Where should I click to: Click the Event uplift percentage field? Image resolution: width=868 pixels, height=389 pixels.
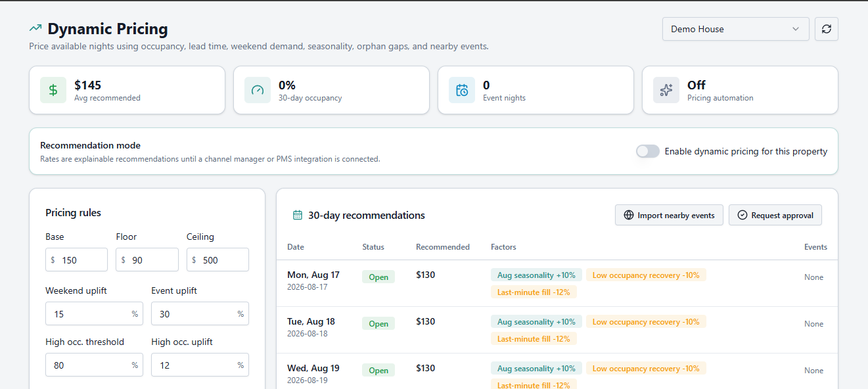click(x=200, y=313)
